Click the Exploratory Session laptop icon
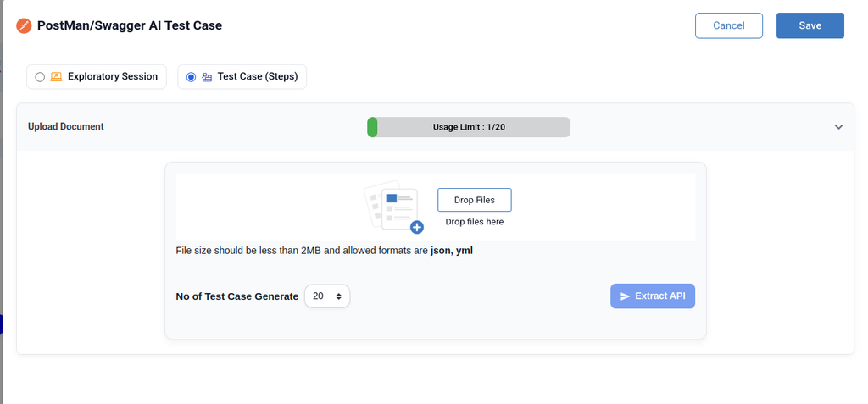 (56, 77)
